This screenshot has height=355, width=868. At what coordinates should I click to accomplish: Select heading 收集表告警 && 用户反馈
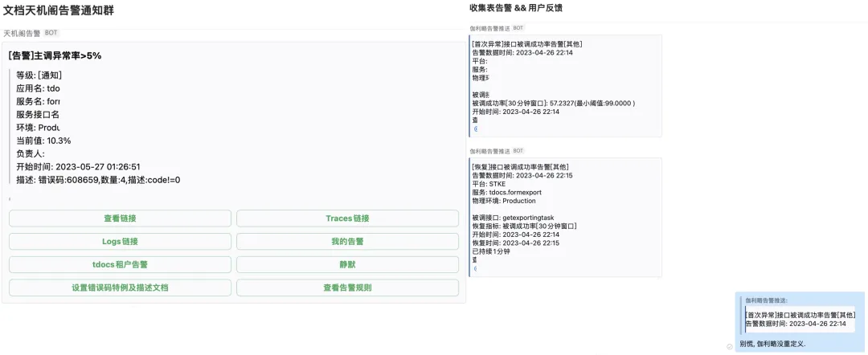click(517, 8)
